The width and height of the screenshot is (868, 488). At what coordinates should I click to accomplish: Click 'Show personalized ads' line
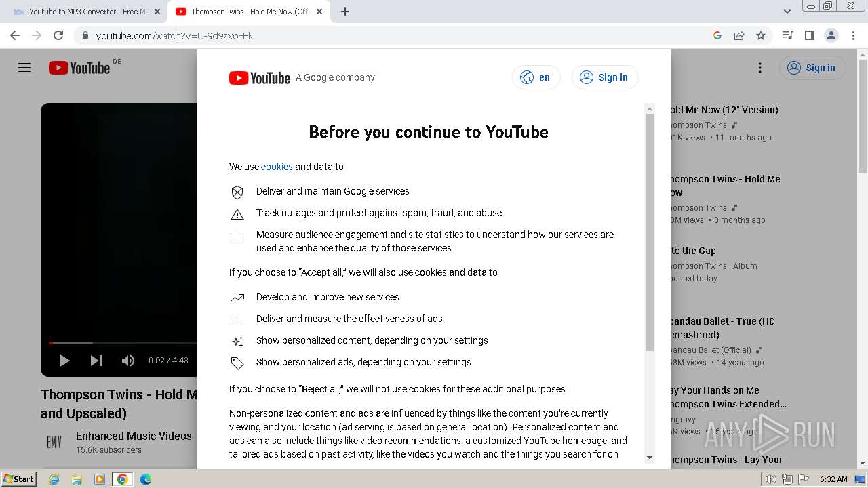[x=363, y=362]
